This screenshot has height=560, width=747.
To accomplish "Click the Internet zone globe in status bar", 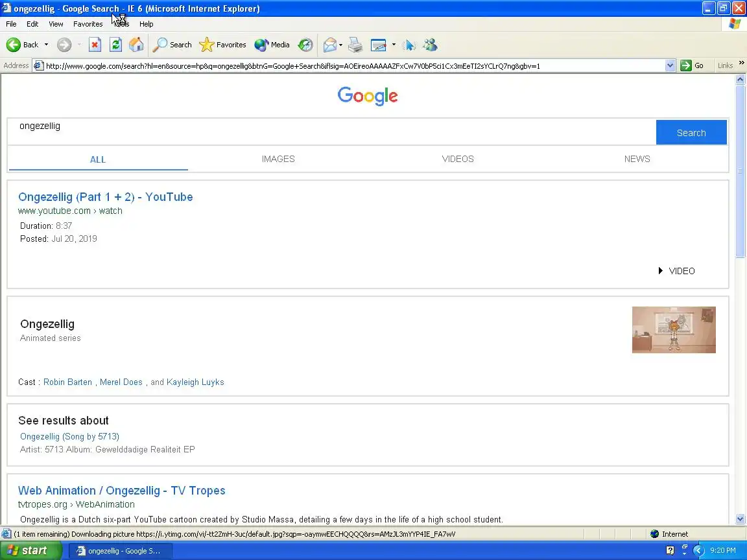I will tap(654, 534).
